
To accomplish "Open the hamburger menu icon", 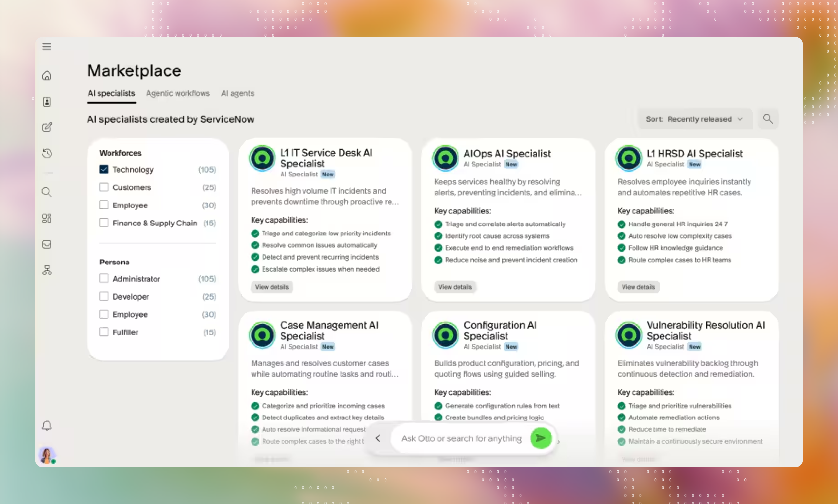I will point(47,46).
